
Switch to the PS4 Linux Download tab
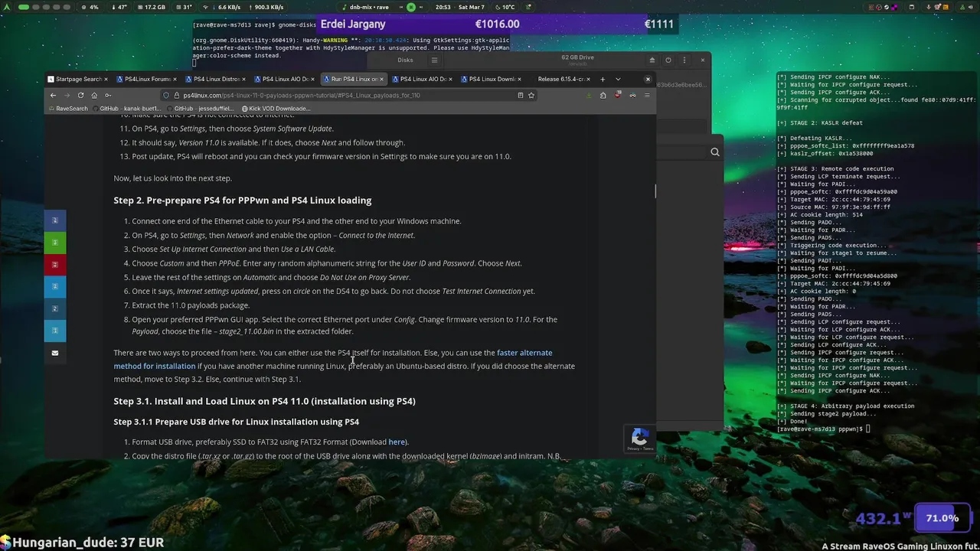(492, 79)
